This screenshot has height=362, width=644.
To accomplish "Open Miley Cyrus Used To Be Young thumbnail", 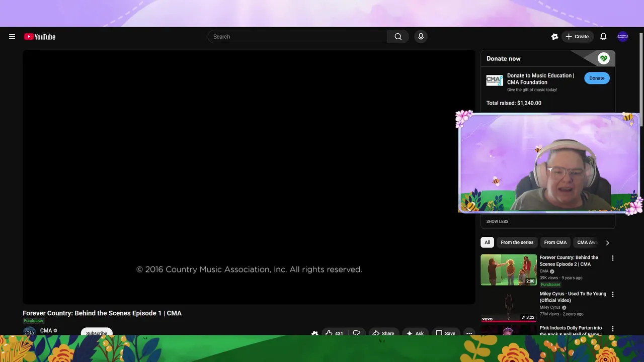I will pyautogui.click(x=509, y=306).
